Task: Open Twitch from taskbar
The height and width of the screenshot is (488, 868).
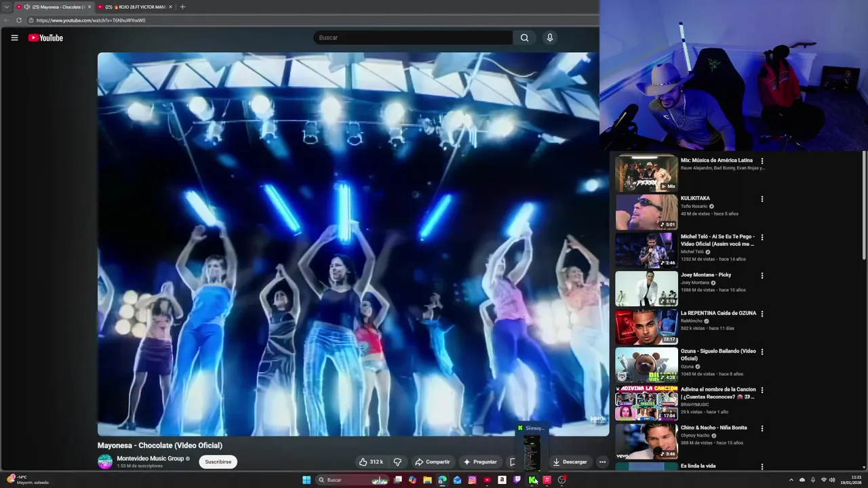Action: [x=517, y=480]
